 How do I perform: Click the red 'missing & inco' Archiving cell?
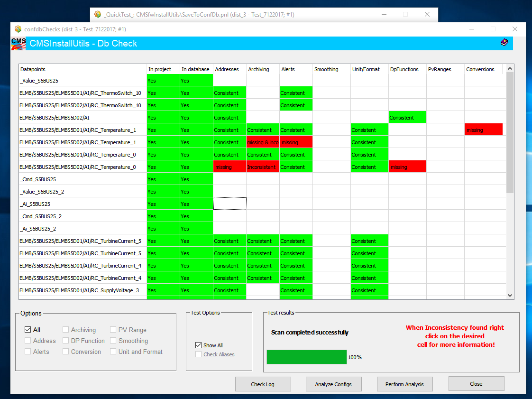pos(262,142)
